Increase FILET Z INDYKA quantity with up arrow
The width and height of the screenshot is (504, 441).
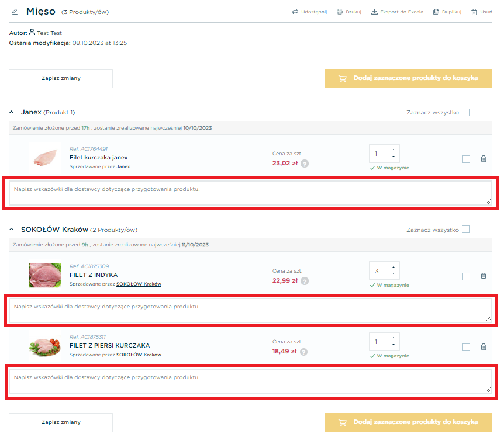click(393, 268)
